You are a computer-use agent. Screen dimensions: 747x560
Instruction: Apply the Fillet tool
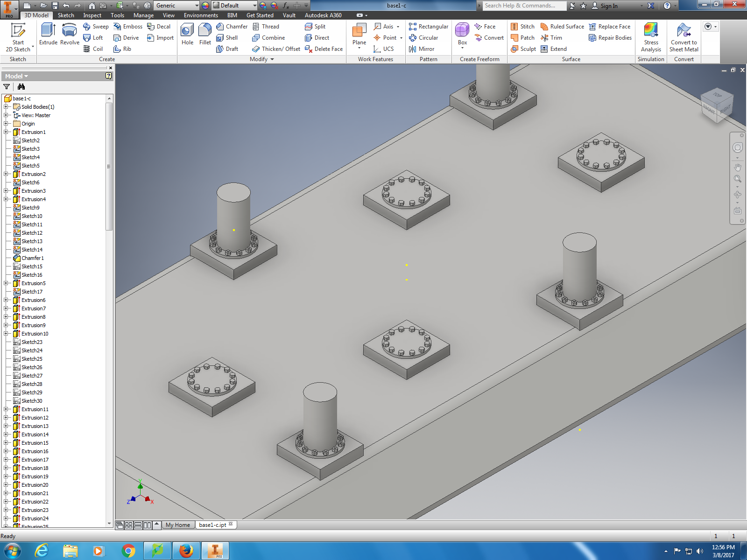(x=205, y=35)
